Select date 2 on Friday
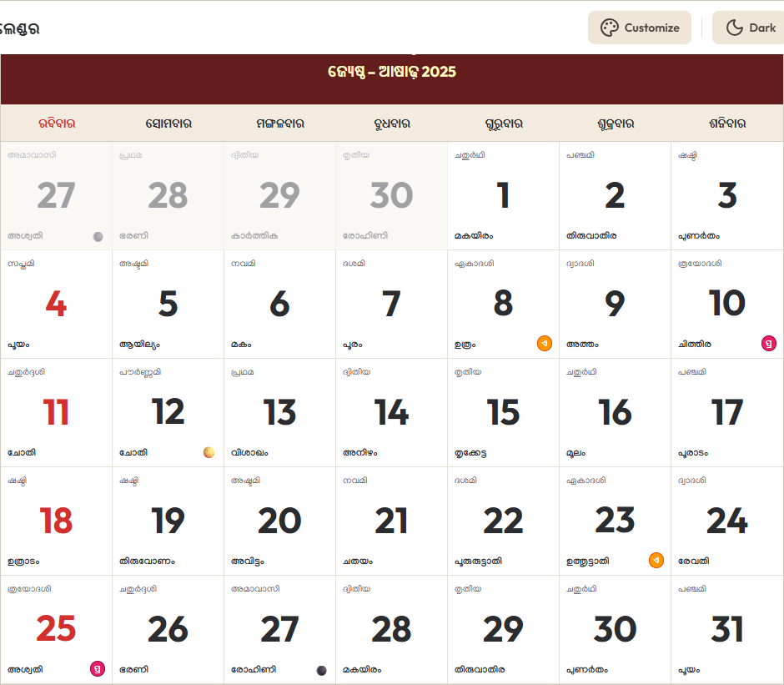 click(615, 195)
